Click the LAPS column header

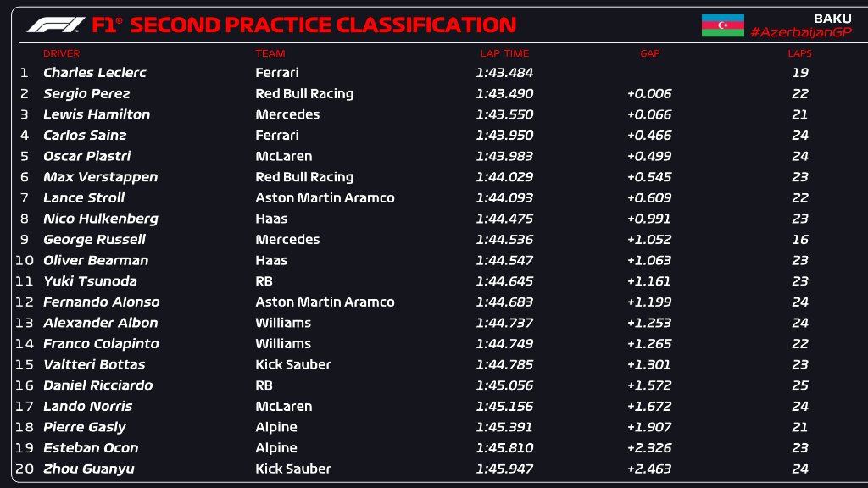[x=799, y=53]
